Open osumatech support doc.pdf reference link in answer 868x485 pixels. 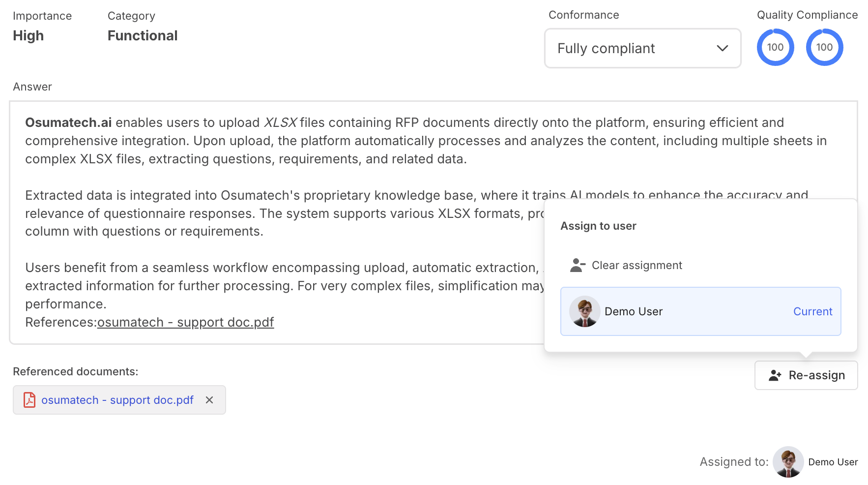(x=185, y=322)
